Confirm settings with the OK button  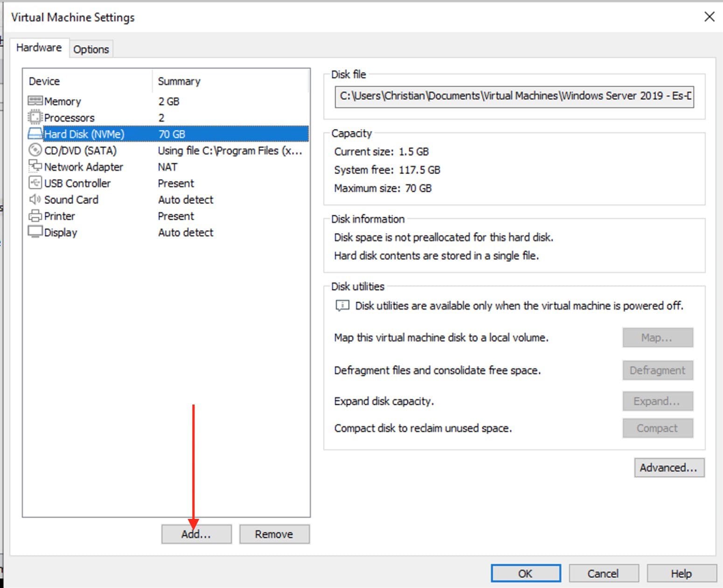point(525,574)
